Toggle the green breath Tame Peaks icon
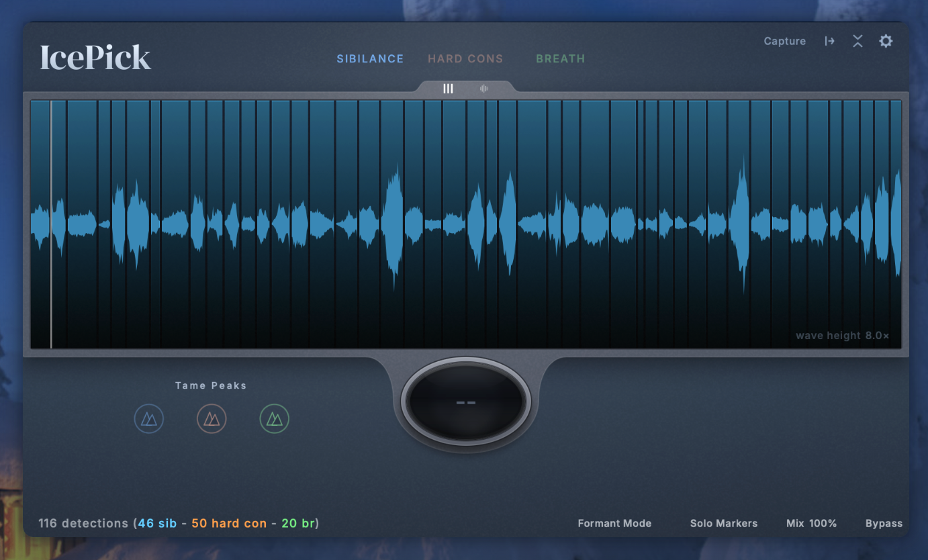The height and width of the screenshot is (560, 928). [275, 419]
